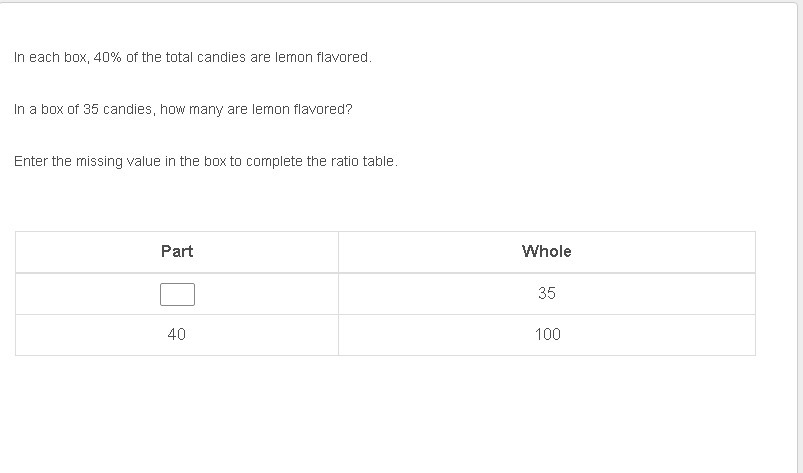Click the Part cell showing 40
This screenshot has width=803, height=473.
point(177,334)
